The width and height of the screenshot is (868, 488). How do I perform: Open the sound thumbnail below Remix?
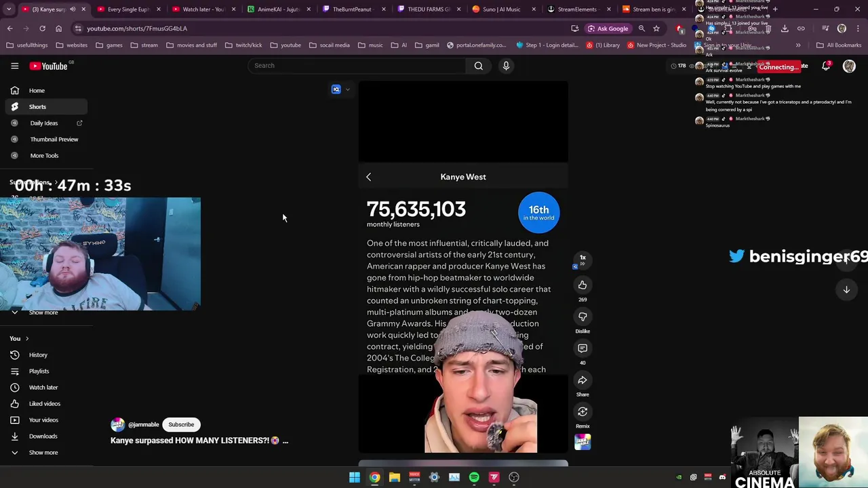[583, 442]
